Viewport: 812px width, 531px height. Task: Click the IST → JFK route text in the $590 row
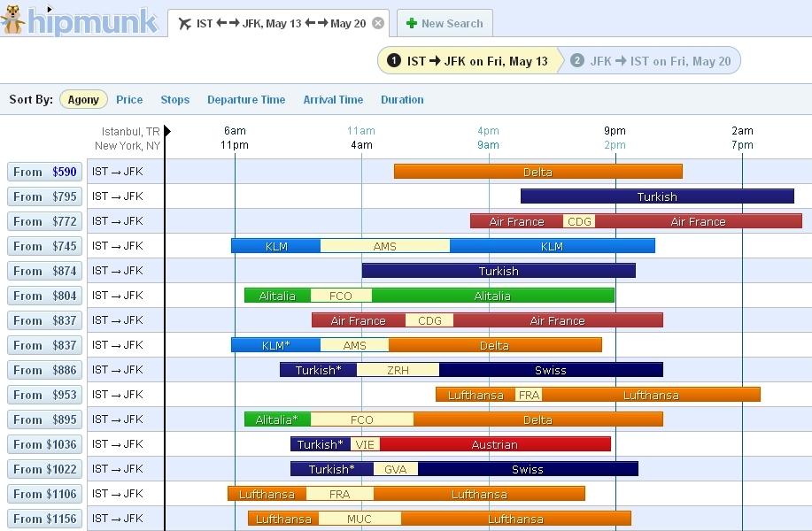pos(118,172)
